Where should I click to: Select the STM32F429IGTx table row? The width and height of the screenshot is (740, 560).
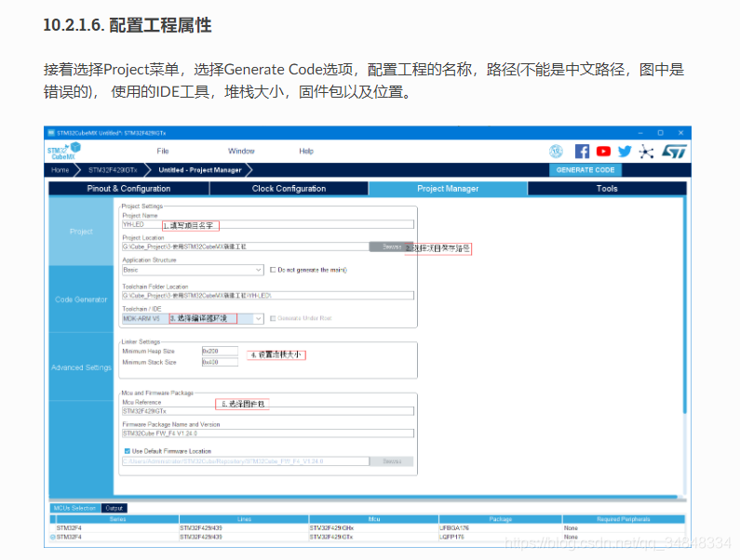pyautogui.click(x=367, y=537)
